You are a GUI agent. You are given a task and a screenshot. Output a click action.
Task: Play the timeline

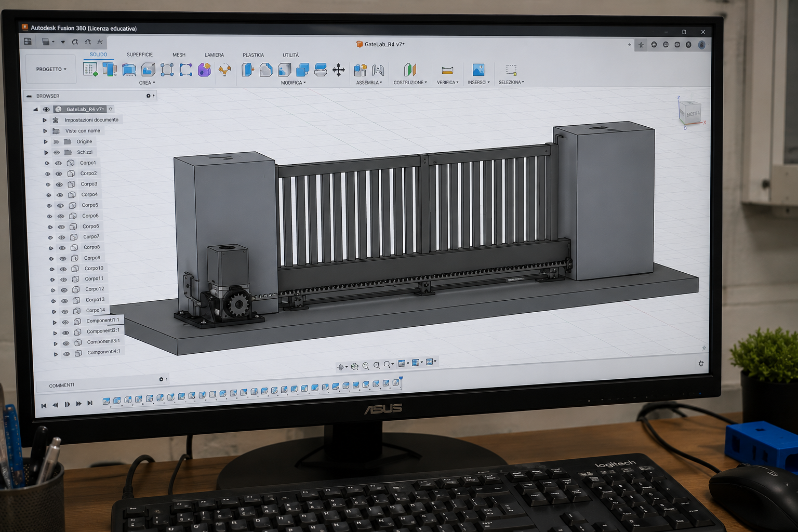pos(67,404)
